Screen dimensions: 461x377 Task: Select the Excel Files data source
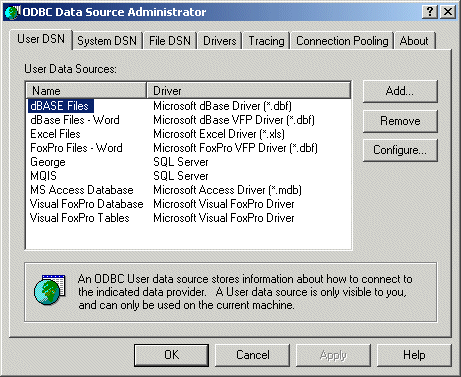(x=55, y=134)
